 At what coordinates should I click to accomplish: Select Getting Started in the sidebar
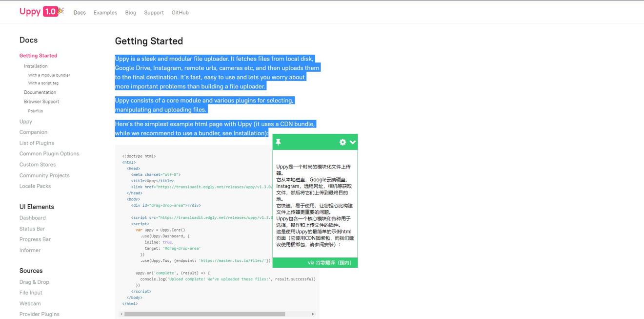pos(39,55)
